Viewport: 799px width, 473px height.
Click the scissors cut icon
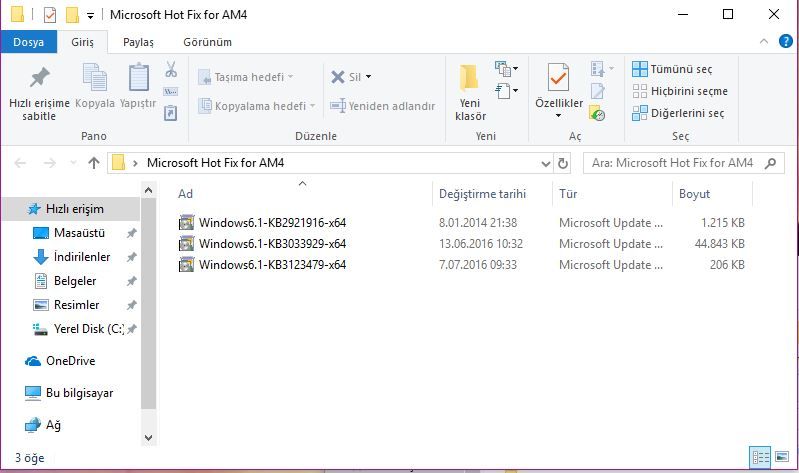(x=171, y=69)
